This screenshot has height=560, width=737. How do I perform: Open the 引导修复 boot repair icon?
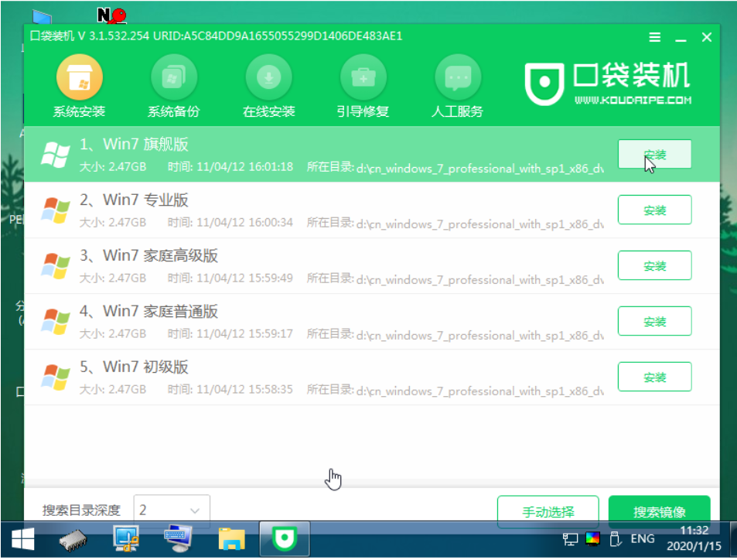[363, 77]
